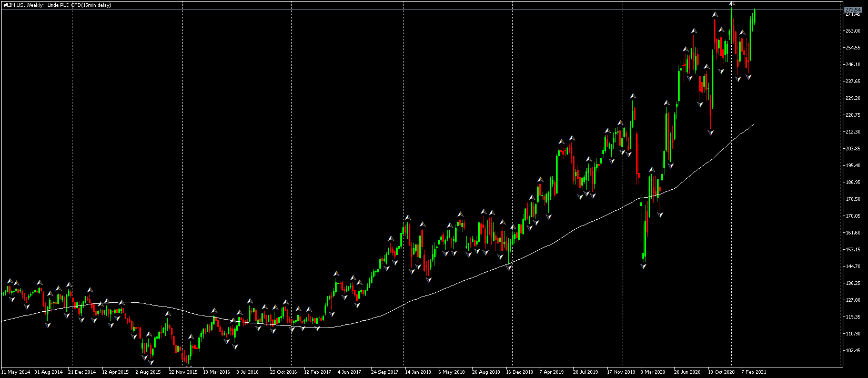Click the '8 Mar 2020' date label

tap(651, 372)
